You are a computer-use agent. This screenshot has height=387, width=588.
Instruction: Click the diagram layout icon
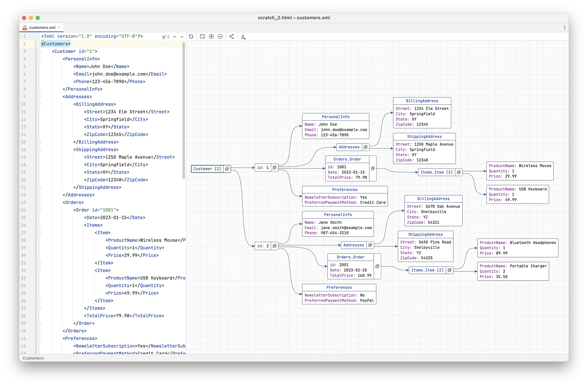(232, 37)
